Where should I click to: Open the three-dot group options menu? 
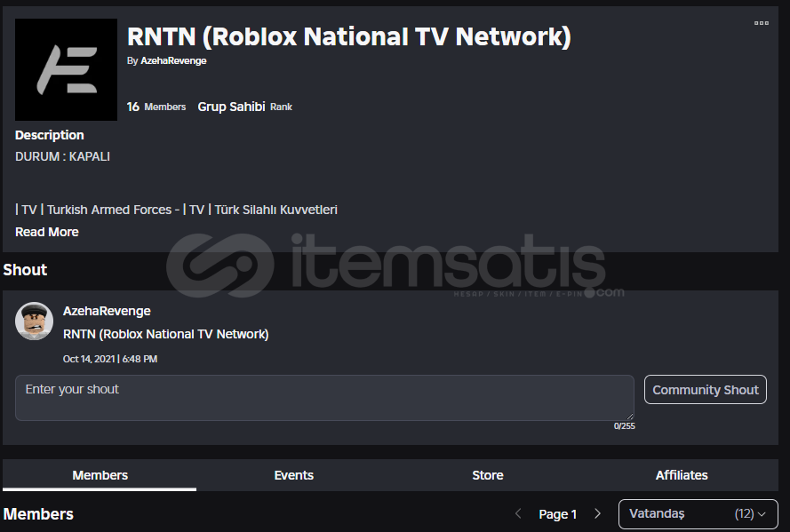click(x=761, y=23)
